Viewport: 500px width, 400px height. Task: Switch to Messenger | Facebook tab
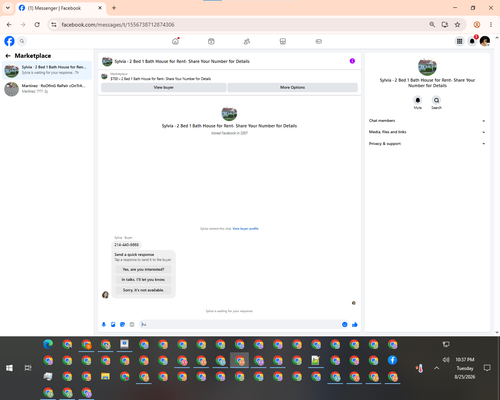pos(60,8)
